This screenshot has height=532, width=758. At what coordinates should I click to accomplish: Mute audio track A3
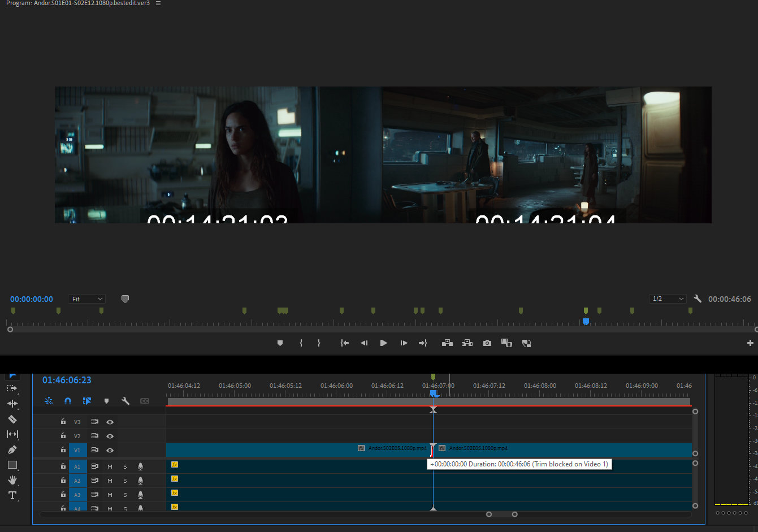point(110,495)
